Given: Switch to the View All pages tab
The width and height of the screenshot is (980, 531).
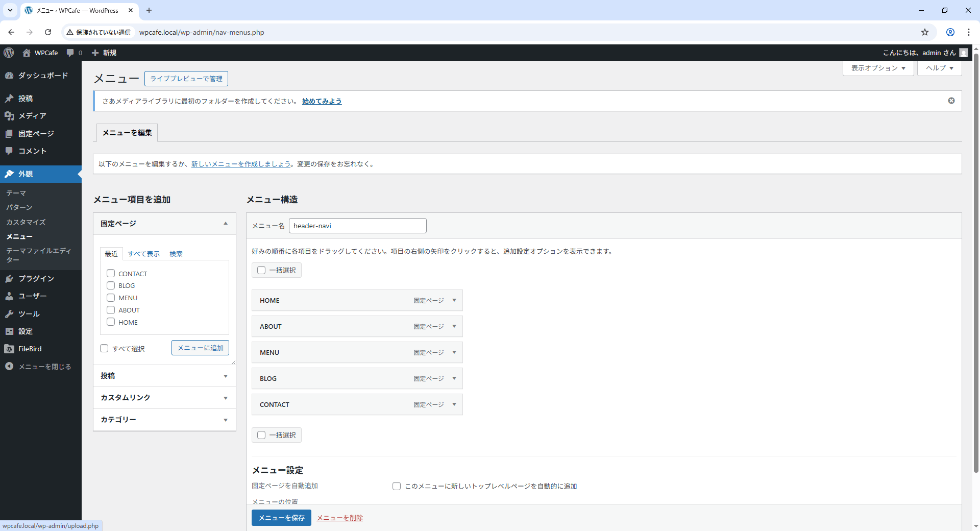Looking at the screenshot, I should 143,254.
